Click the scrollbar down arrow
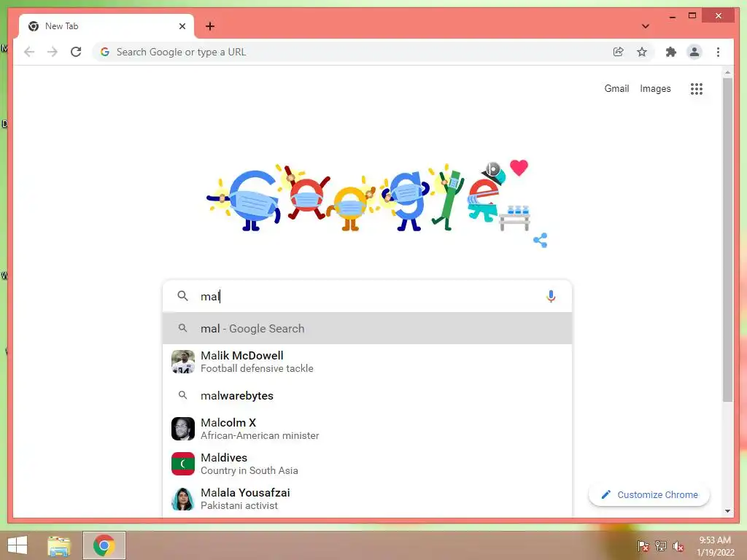The width and height of the screenshot is (747, 560). point(727,511)
